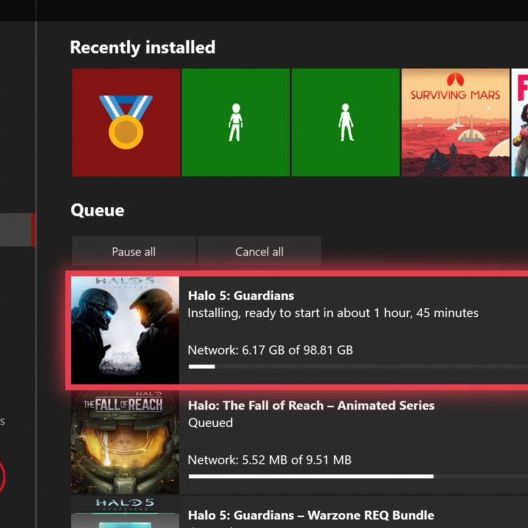
Task: Open the gold medal tile
Action: 126,123
